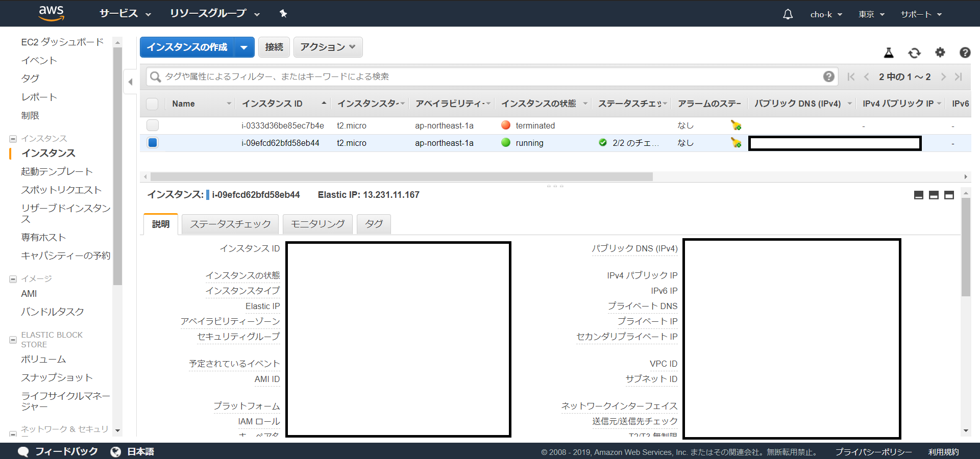Click the search filter help icon
980x459 pixels.
[x=828, y=76]
